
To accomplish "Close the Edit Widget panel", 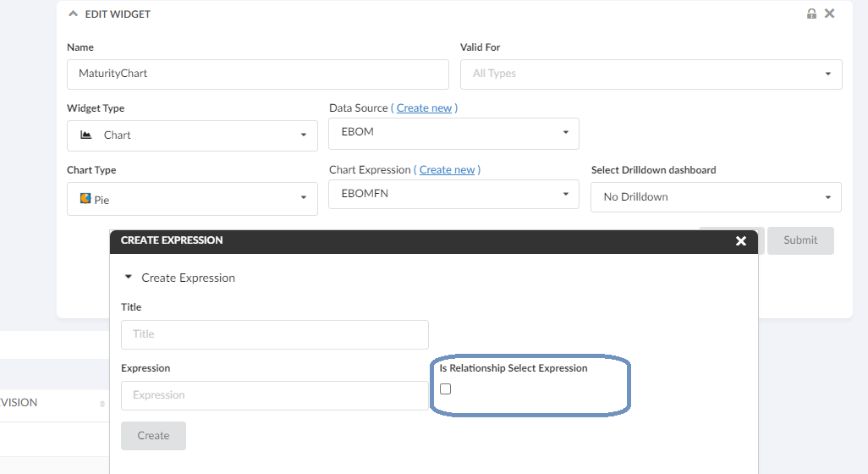I will (829, 14).
